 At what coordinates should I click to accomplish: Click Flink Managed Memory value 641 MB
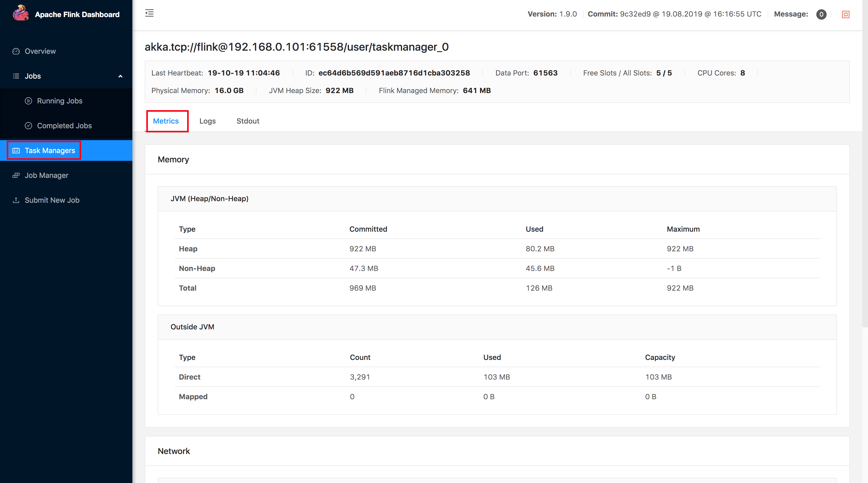tap(477, 90)
